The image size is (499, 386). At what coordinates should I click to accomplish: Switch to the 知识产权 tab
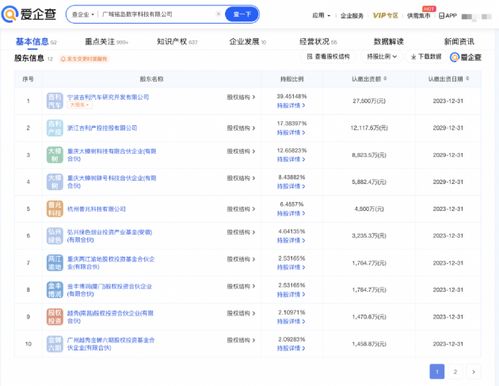point(172,42)
